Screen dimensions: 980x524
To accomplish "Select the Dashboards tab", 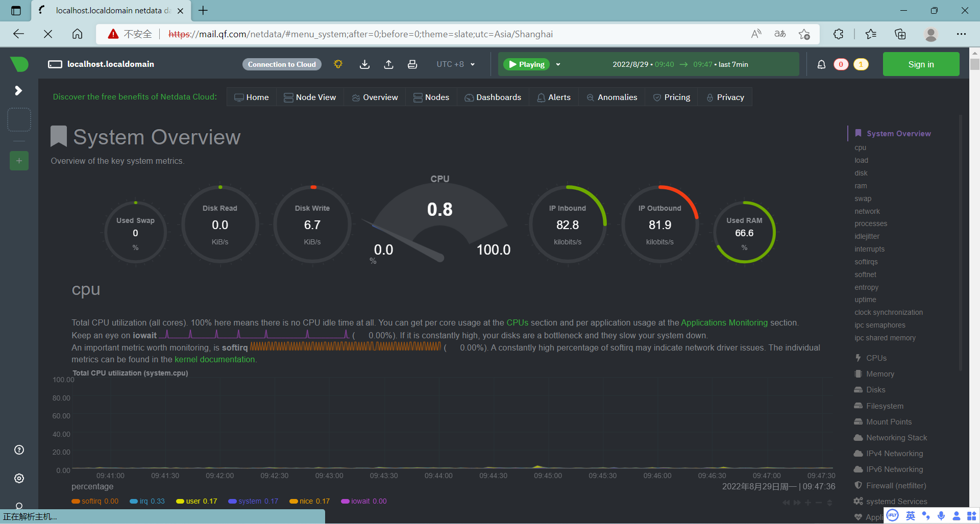I will click(x=493, y=97).
